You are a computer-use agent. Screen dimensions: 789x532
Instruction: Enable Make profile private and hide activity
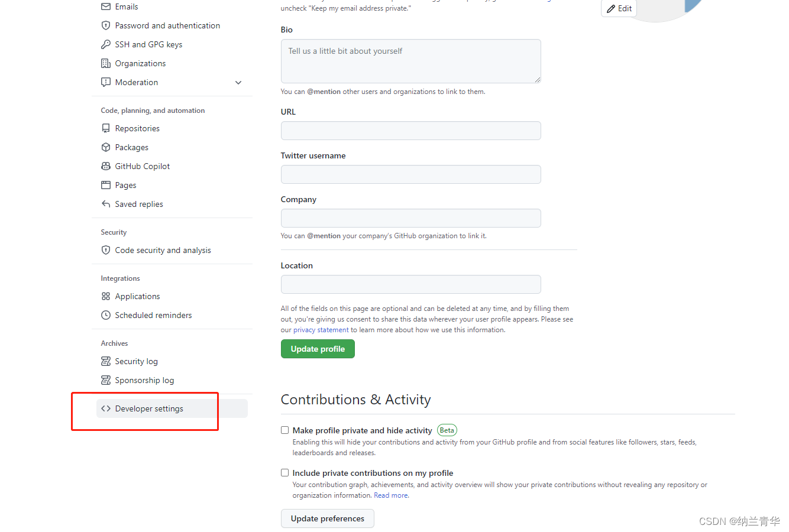tap(284, 430)
